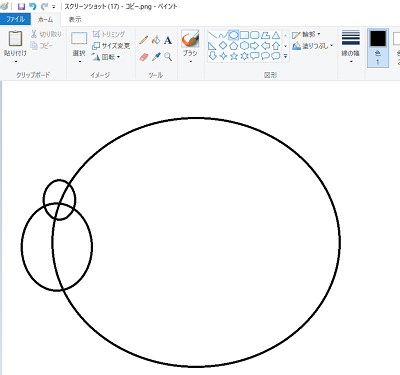Image resolution: width=400 pixels, height=375 pixels.
Task: Select the Oval callout shape
Action: point(265,56)
